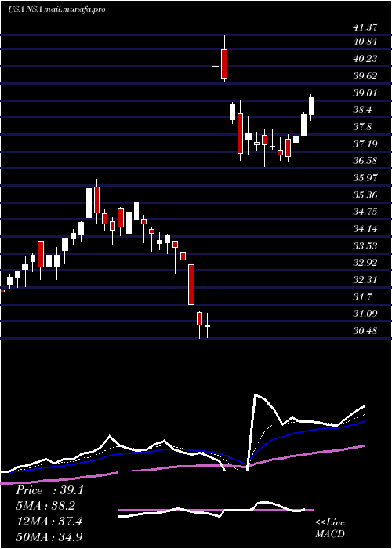
Task: Click the 37.19 price axis label
Action: tap(365, 144)
